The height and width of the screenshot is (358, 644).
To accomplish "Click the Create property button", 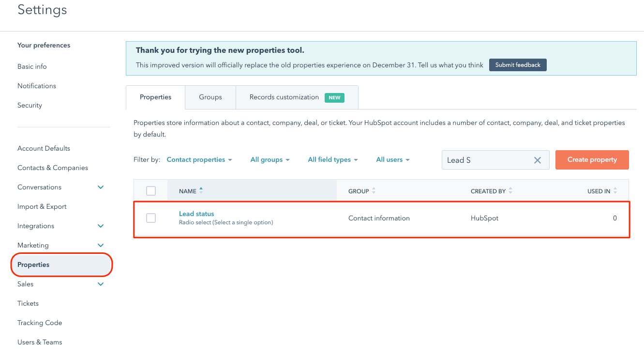I will [592, 159].
